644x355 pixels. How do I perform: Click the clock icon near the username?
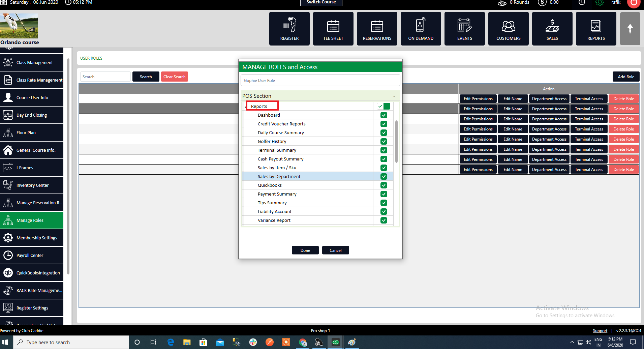click(582, 2)
